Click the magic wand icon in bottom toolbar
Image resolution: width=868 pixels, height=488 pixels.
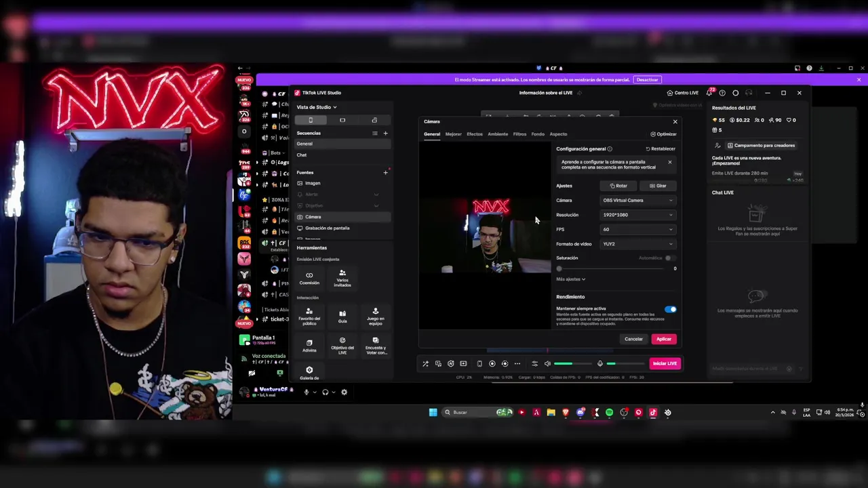pos(425,364)
